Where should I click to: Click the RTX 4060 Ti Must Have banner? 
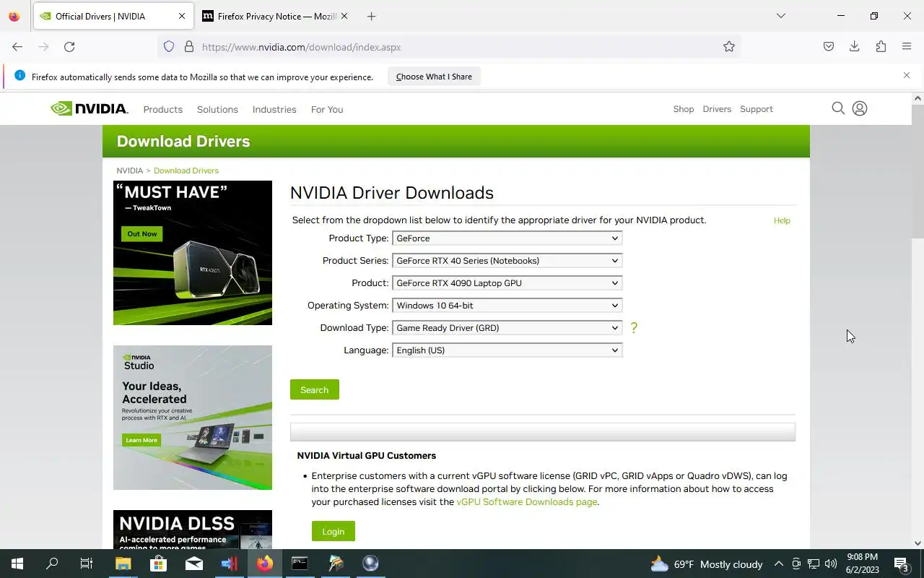[x=193, y=253]
